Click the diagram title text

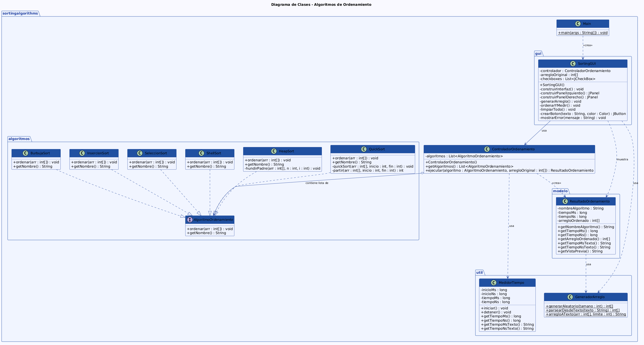pyautogui.click(x=321, y=5)
